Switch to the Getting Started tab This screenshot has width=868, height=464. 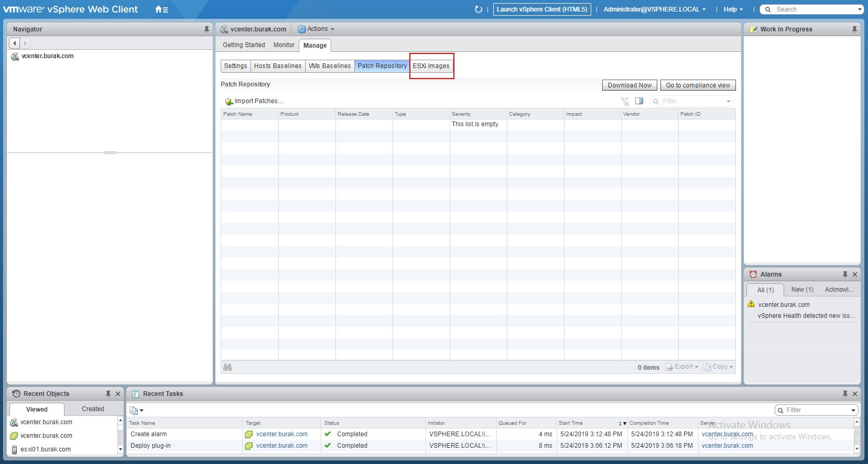pos(244,45)
